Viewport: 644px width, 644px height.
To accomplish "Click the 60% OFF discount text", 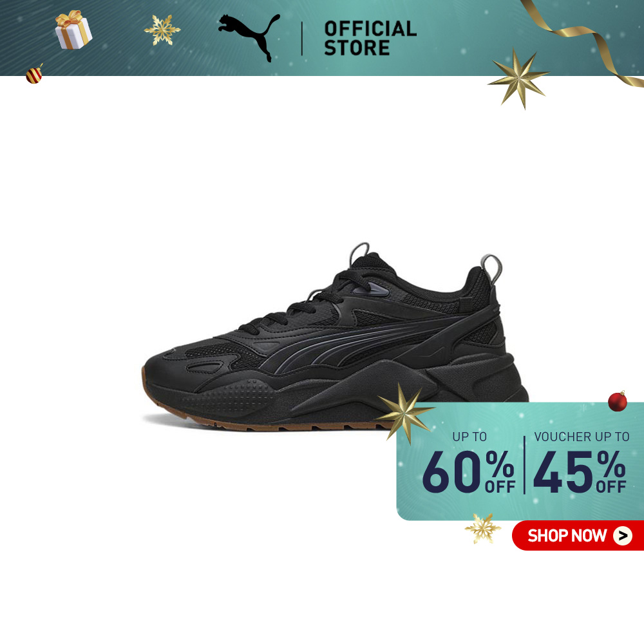I will 468,472.
